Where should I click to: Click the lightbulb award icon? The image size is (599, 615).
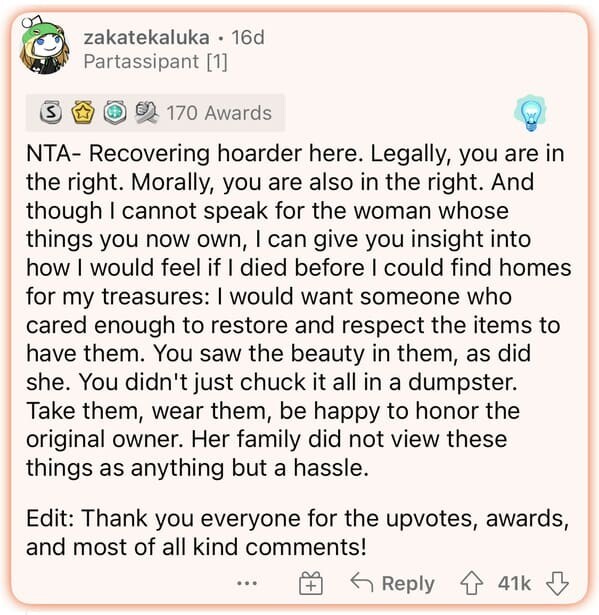coord(530,113)
